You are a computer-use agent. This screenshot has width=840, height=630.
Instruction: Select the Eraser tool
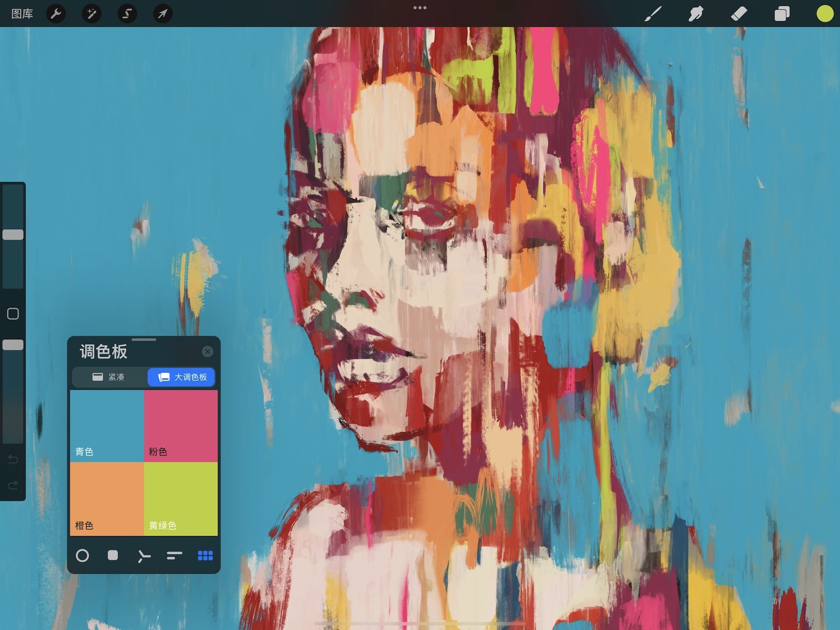739,14
